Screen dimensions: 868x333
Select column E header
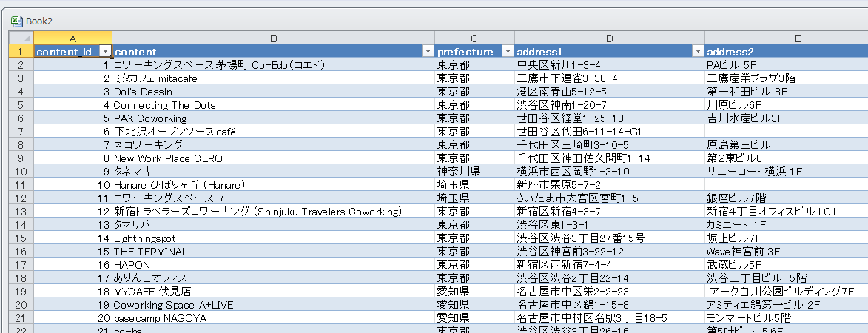(786, 38)
